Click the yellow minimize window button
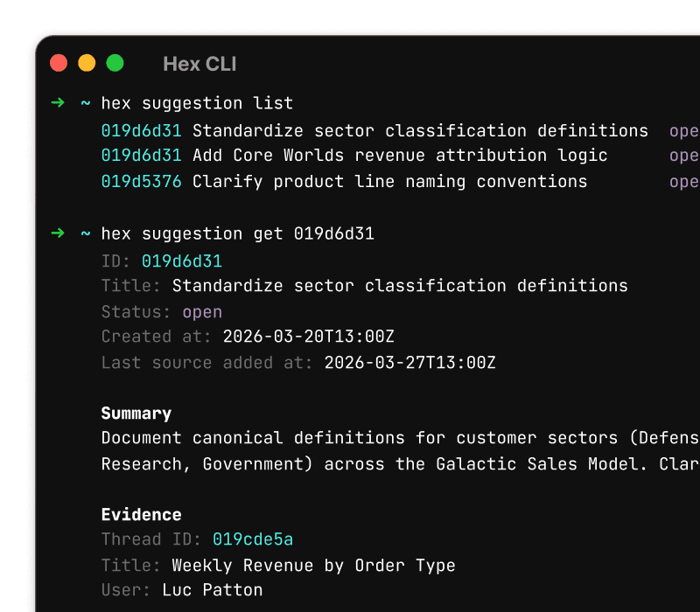 (87, 63)
